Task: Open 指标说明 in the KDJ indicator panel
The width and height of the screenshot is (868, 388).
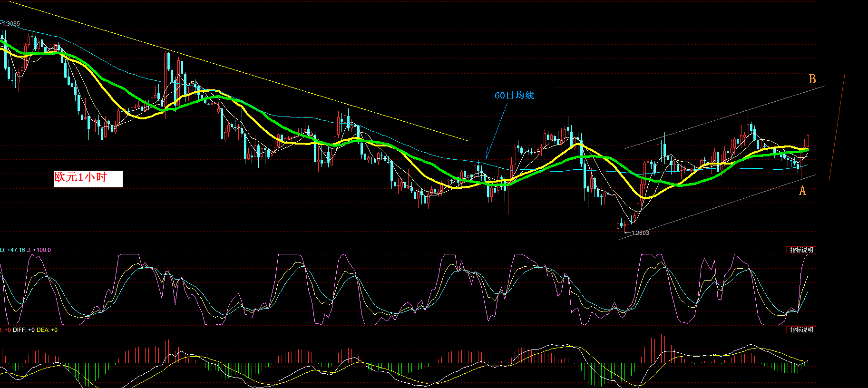Action: [801, 250]
